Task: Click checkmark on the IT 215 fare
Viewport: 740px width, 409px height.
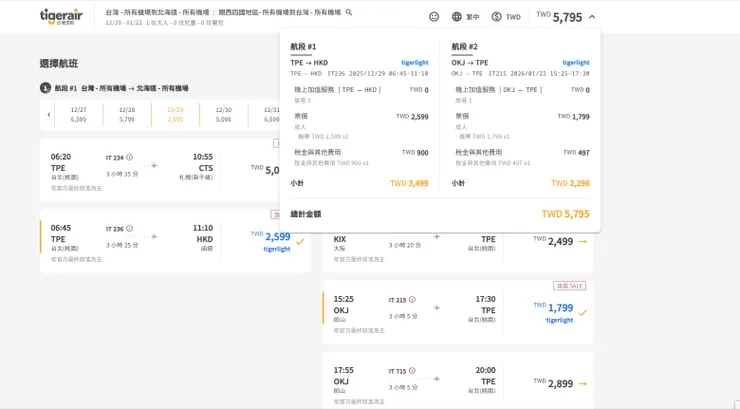Action: click(x=583, y=313)
